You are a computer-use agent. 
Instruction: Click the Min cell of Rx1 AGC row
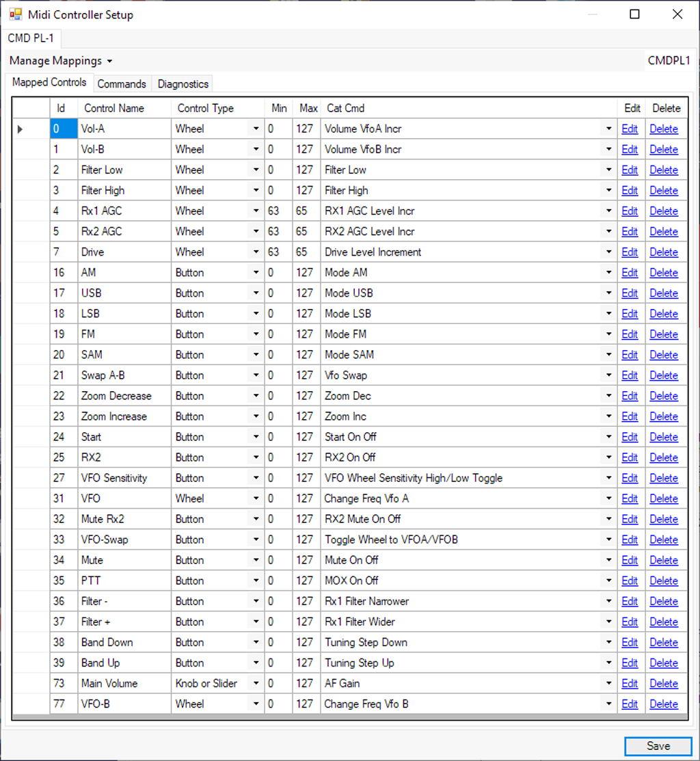pyautogui.click(x=278, y=211)
